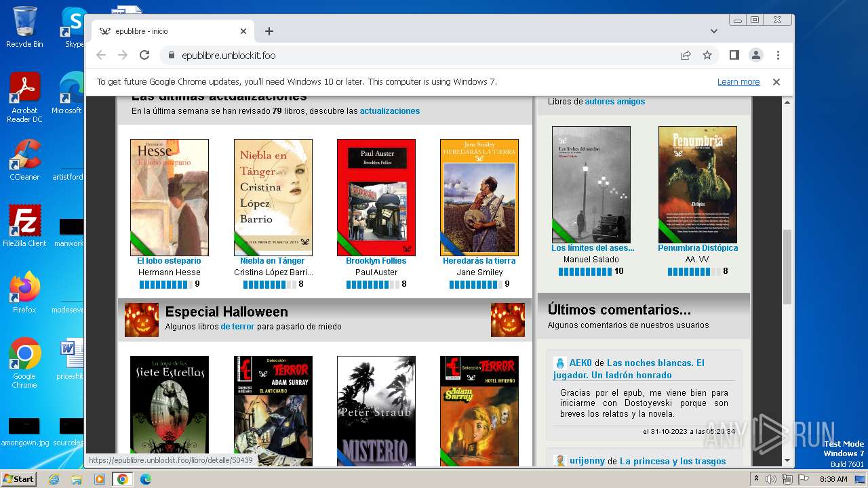Open Niebla en Tánger cover
Viewport: 868px width, 488px height.
273,197
